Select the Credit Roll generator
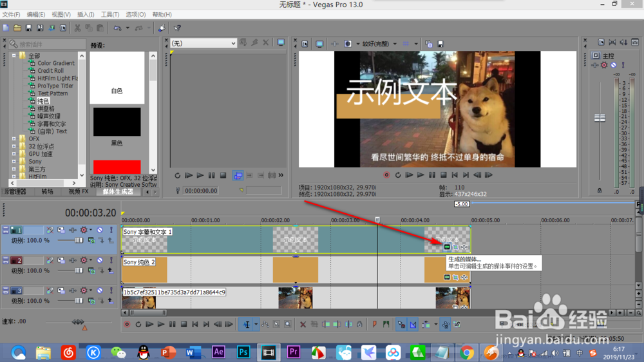The height and width of the screenshot is (362, 644). point(50,71)
